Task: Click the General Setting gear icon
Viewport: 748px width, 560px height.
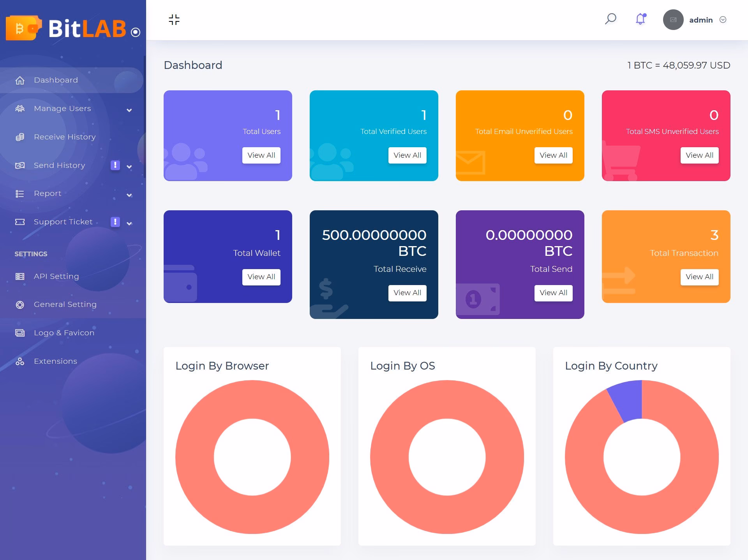Action: (x=20, y=305)
